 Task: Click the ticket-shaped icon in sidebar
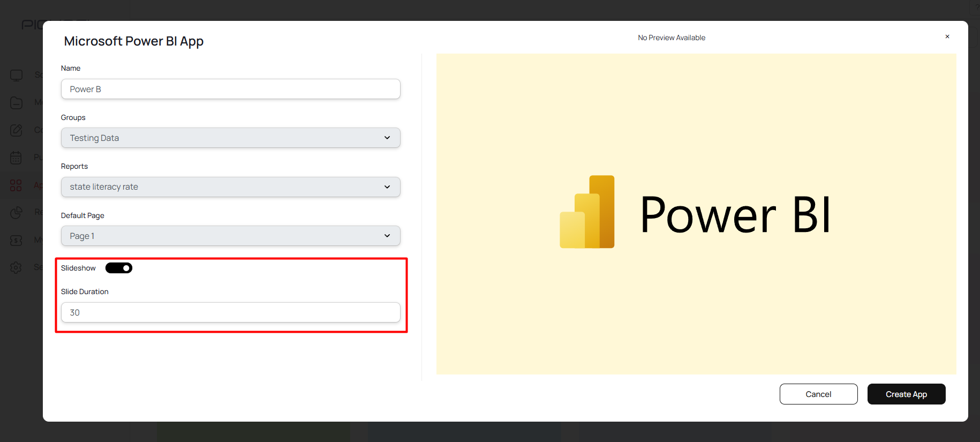tap(17, 240)
